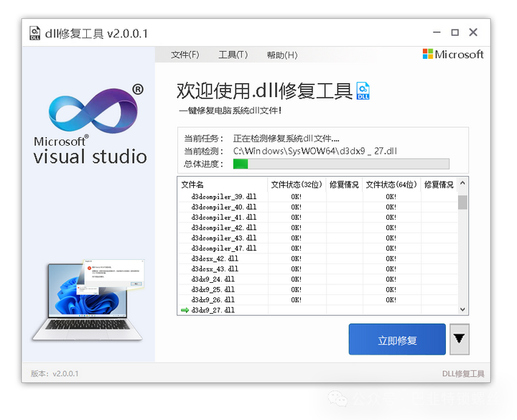Open the 工具(T) menu
517x420 pixels.
233,55
